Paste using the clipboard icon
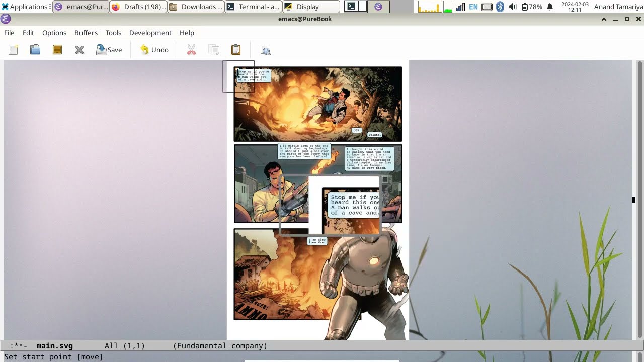The image size is (644, 362). click(236, 50)
